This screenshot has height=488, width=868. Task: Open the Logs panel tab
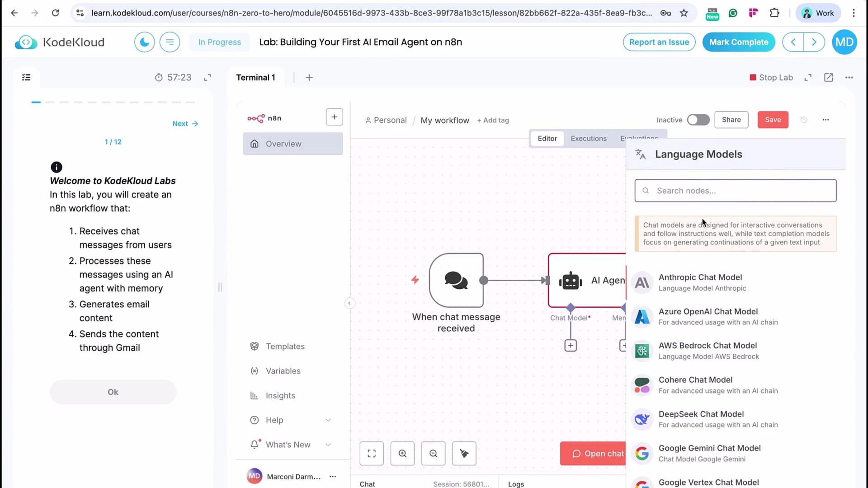click(x=516, y=484)
